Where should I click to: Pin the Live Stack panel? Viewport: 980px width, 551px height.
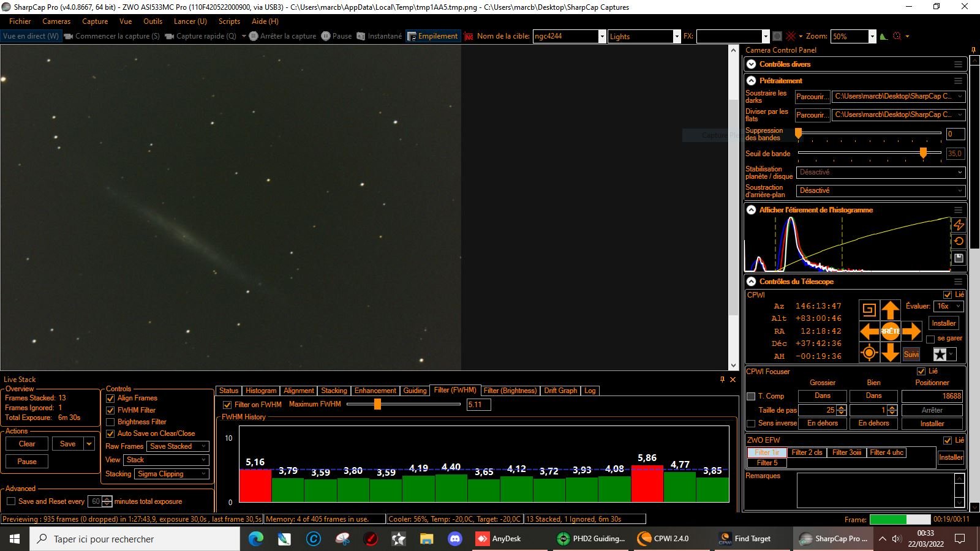pyautogui.click(x=722, y=380)
